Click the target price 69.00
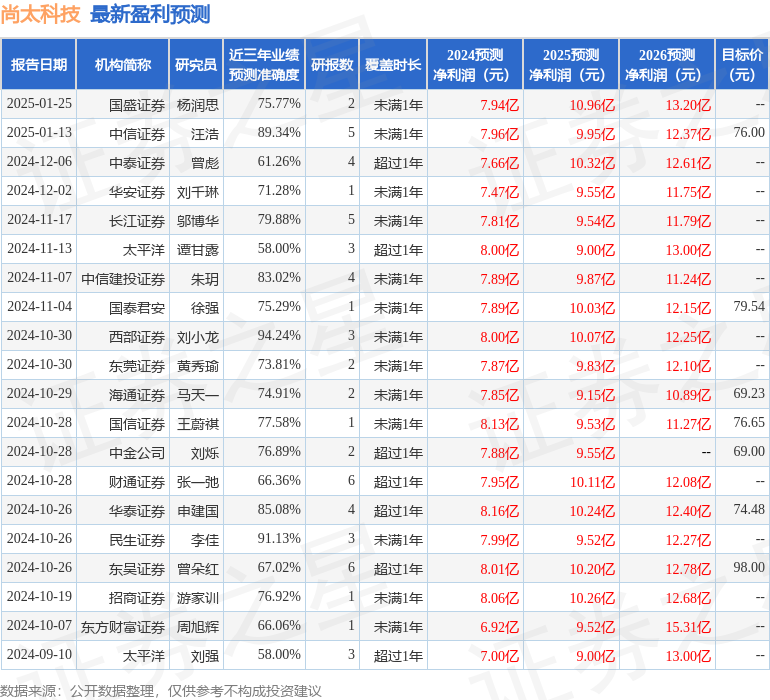 click(x=749, y=451)
